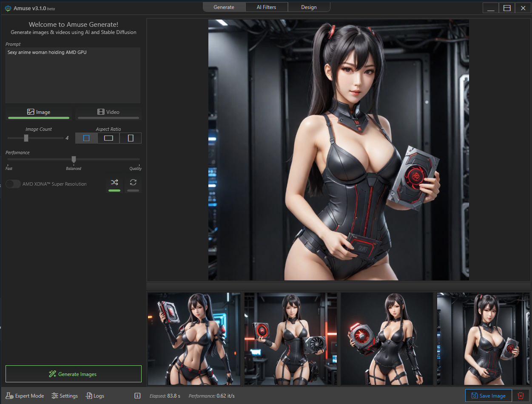
Task: Select first thumbnail with raised GPU
Action: (x=194, y=339)
